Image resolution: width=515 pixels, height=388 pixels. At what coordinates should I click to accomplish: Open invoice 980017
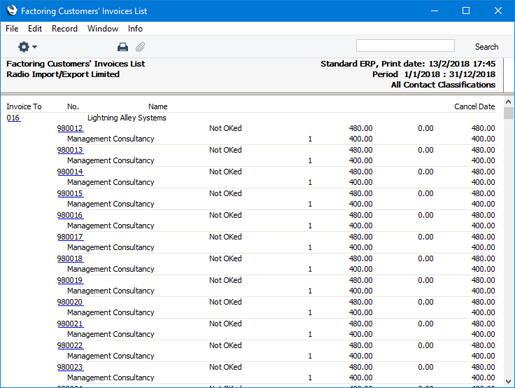(x=70, y=237)
